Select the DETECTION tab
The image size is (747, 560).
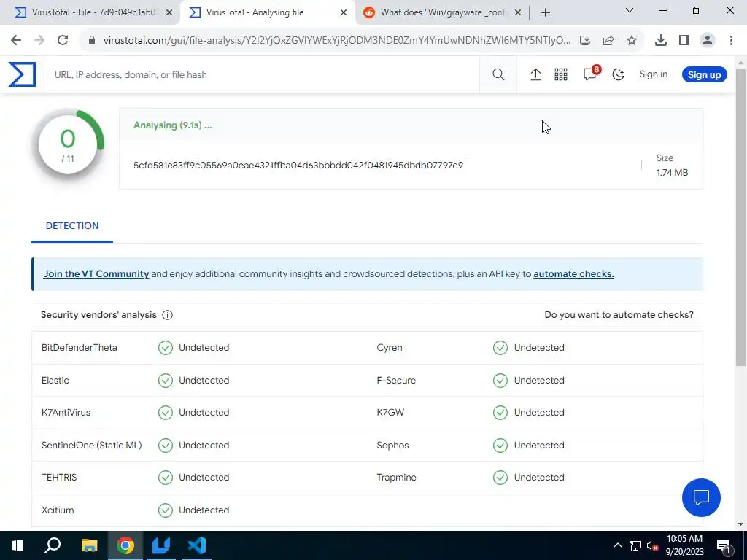(x=72, y=226)
